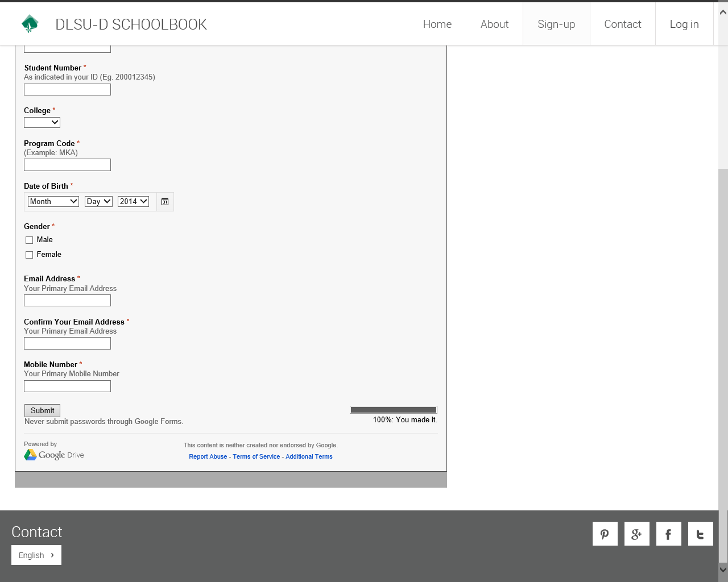Expand the College dropdown
728x582 pixels.
coord(42,122)
